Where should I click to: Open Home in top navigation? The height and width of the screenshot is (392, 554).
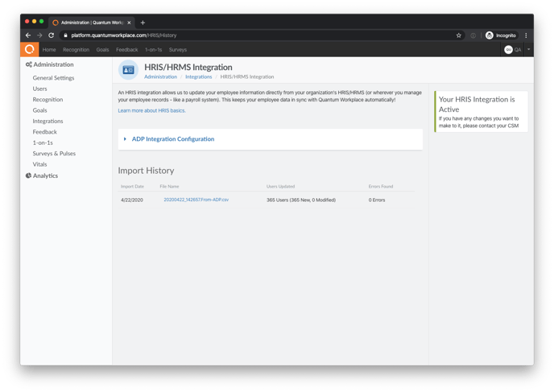point(49,50)
